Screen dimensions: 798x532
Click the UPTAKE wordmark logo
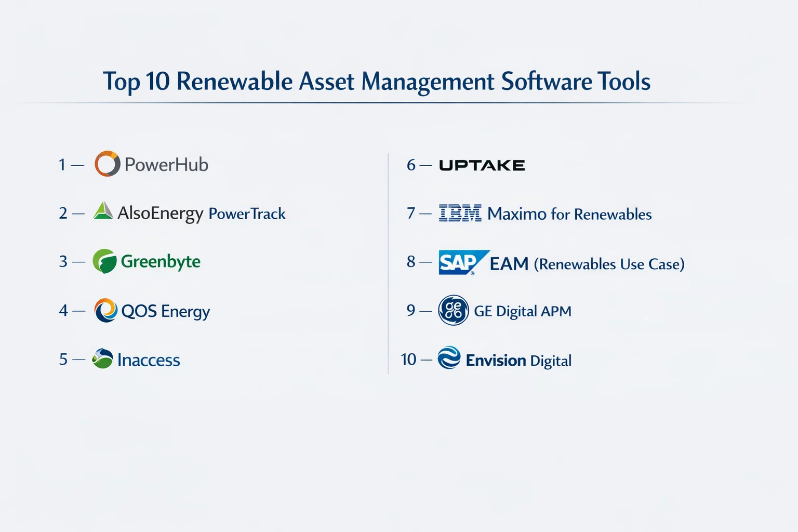pos(482,165)
